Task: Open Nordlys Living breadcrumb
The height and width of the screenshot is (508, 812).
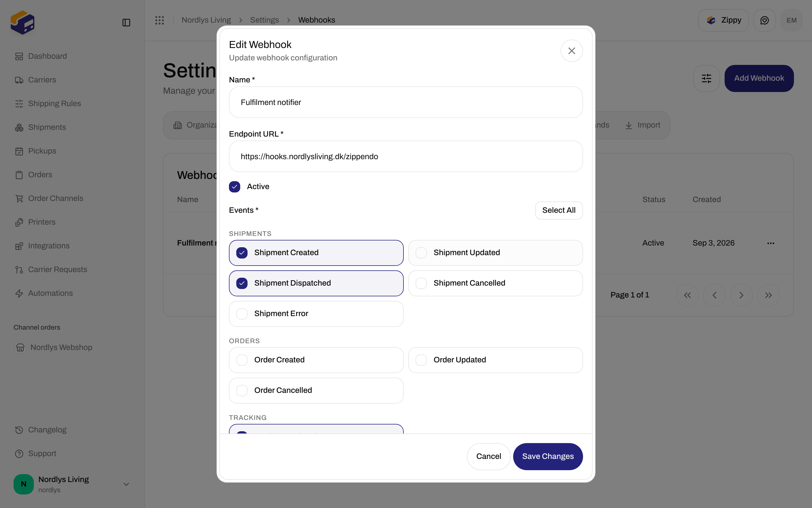Action: coord(206,20)
